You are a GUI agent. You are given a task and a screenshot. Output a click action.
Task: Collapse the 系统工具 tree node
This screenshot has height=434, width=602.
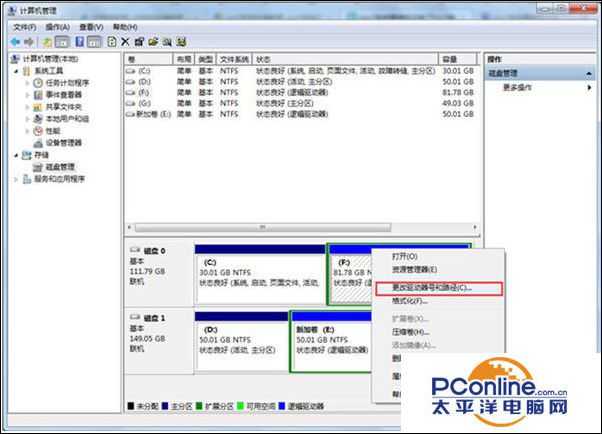15,71
